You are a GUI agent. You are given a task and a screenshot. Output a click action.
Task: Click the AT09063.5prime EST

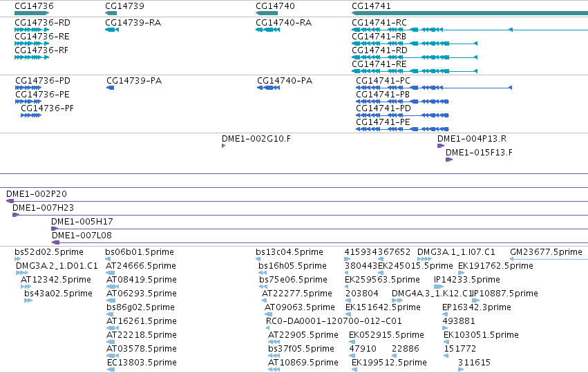coord(300,307)
